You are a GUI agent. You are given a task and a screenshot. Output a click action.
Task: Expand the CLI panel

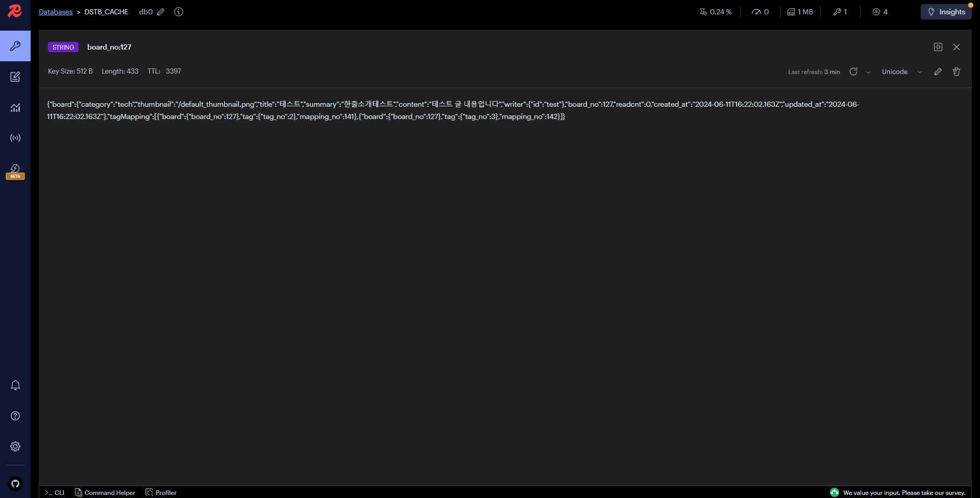(x=55, y=492)
